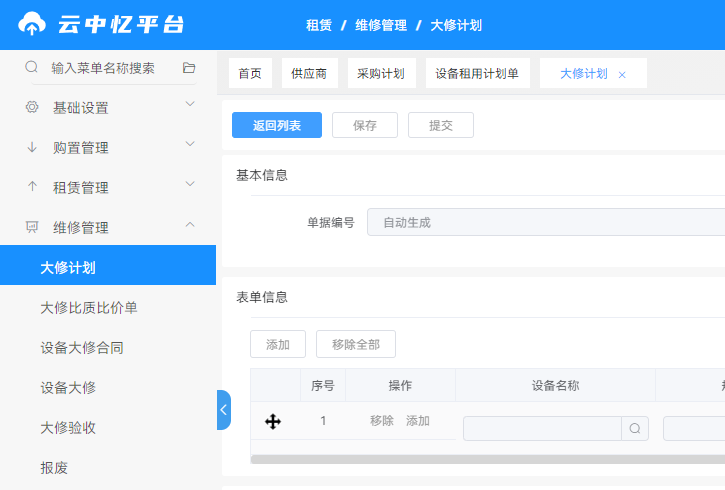Open 设备大修 in the sidebar
The image size is (725, 490).
click(x=68, y=387)
